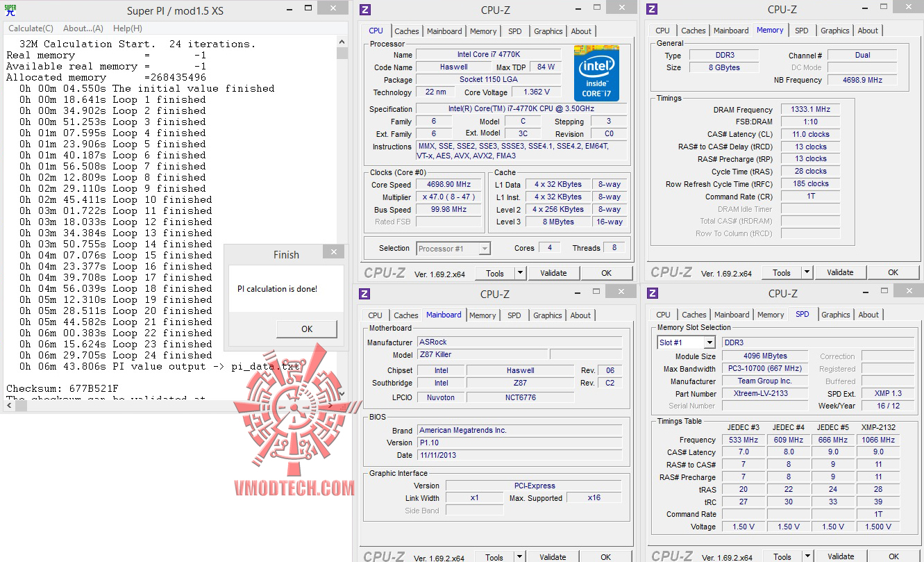This screenshot has width=924, height=562.
Task: Click the Tools button in the Memory tab window
Action: [782, 272]
